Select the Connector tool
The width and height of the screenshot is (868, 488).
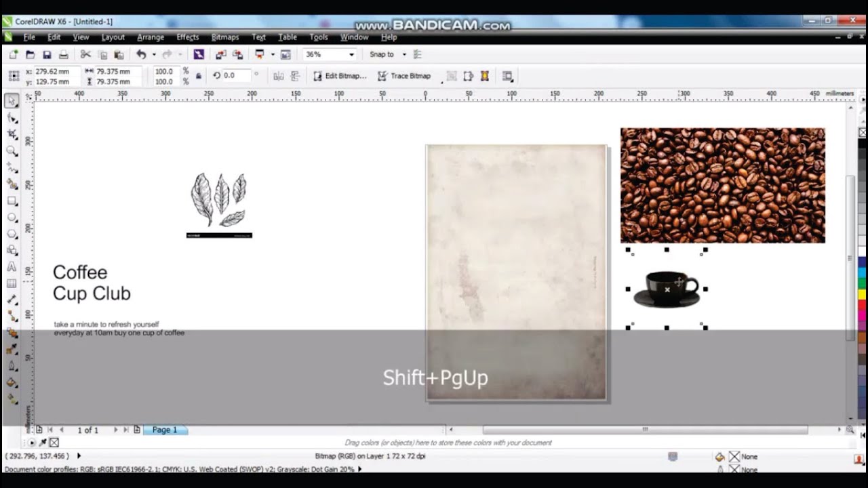click(x=12, y=317)
